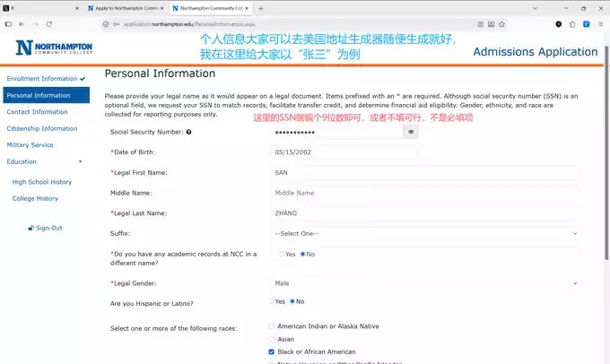Uncheck Black or African American checkbox
The width and height of the screenshot is (610, 364).
click(271, 351)
